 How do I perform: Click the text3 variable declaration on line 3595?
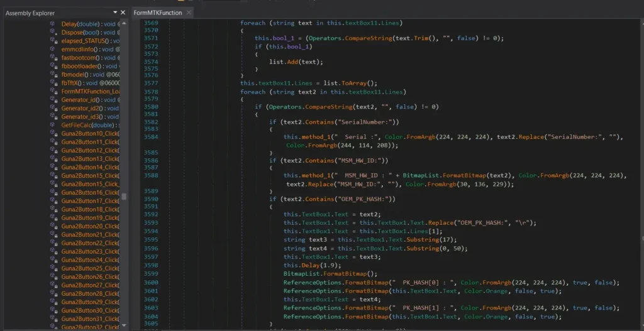318,239
